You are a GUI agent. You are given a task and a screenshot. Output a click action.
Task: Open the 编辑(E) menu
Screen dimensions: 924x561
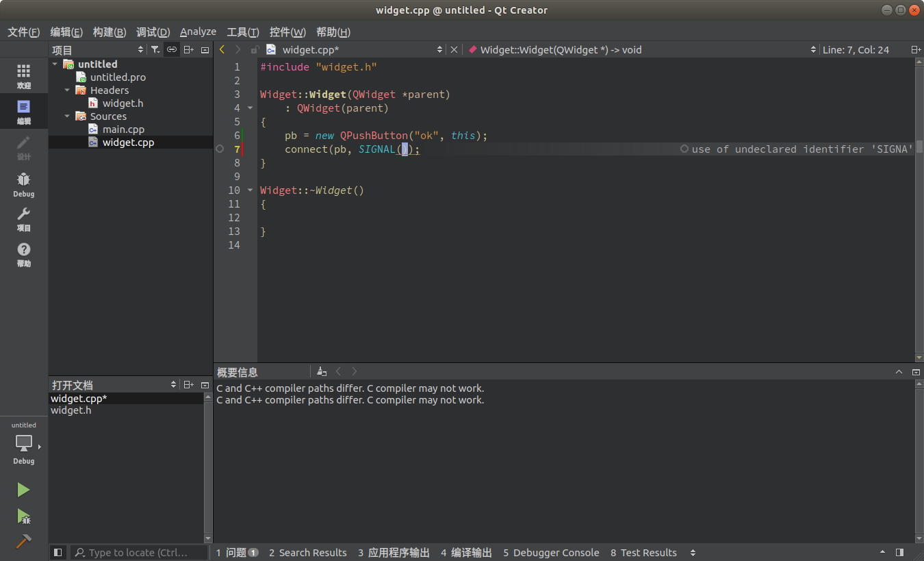(x=66, y=32)
